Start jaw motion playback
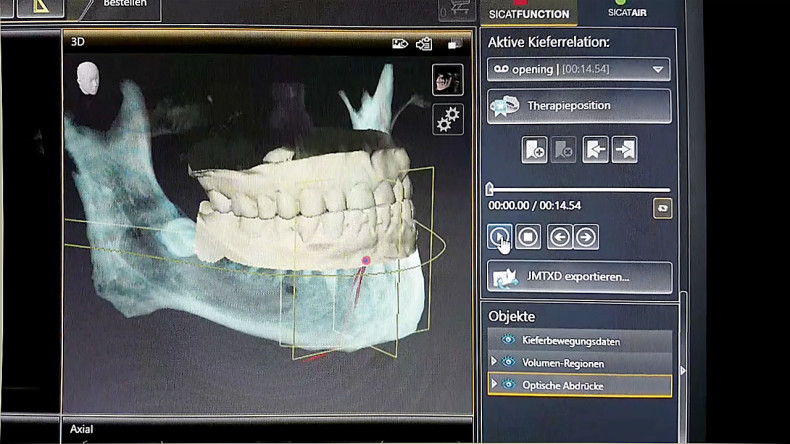Viewport: 790px width, 444px height. click(x=499, y=236)
